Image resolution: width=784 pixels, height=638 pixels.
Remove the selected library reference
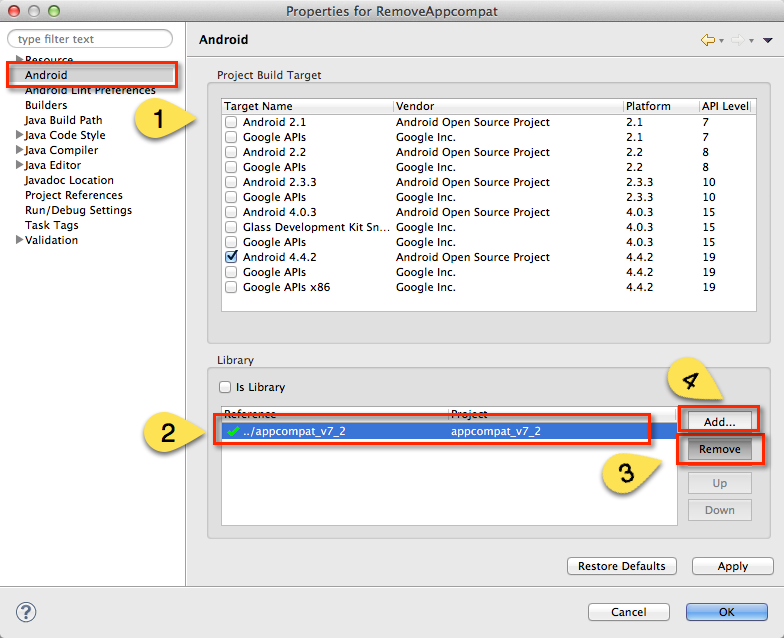719,449
